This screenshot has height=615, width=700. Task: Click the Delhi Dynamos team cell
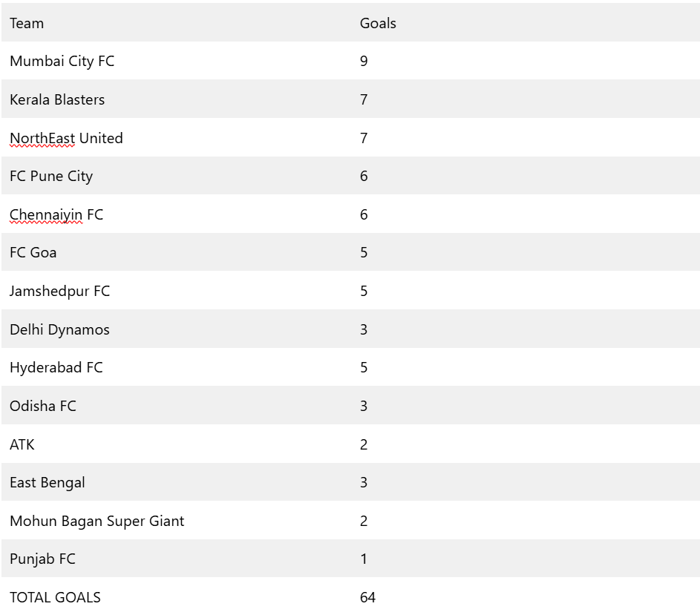(59, 329)
